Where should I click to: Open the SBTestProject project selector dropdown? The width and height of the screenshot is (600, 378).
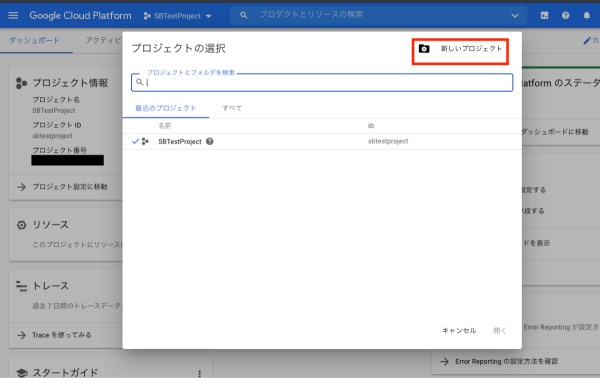(178, 16)
